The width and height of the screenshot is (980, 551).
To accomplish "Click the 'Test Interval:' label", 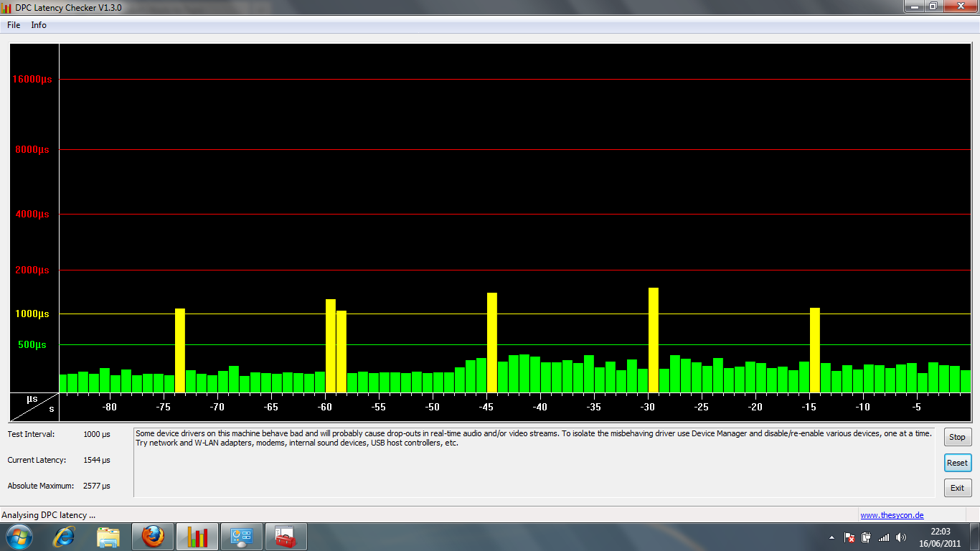I will pos(31,434).
